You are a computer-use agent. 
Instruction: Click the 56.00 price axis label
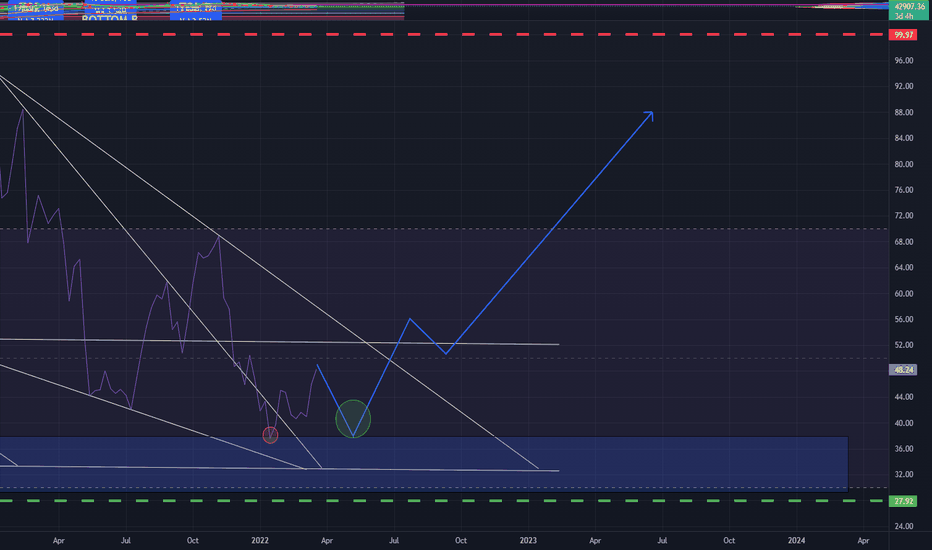903,319
